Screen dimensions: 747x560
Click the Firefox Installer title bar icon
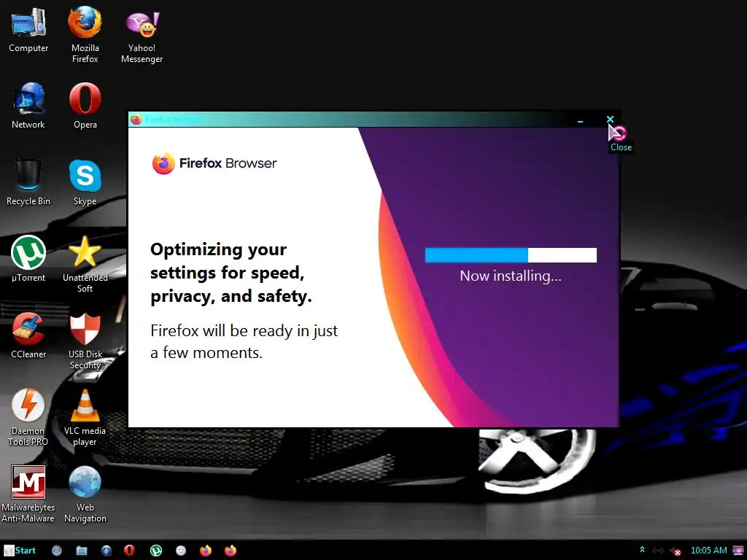136,120
